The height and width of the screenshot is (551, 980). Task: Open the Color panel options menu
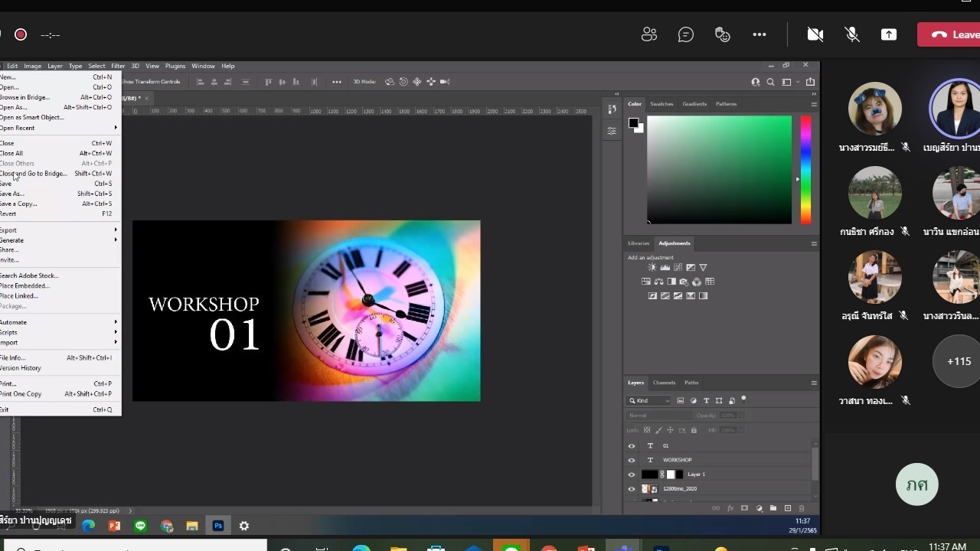pyautogui.click(x=814, y=104)
